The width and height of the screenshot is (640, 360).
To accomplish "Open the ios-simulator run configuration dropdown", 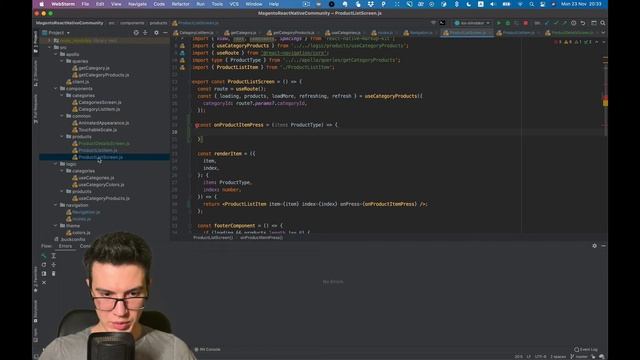I will point(471,23).
